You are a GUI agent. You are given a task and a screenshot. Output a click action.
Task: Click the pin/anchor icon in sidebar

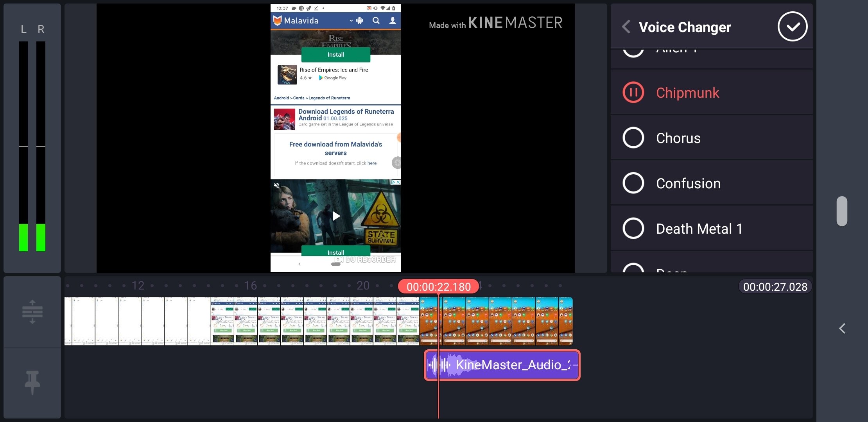pyautogui.click(x=32, y=382)
